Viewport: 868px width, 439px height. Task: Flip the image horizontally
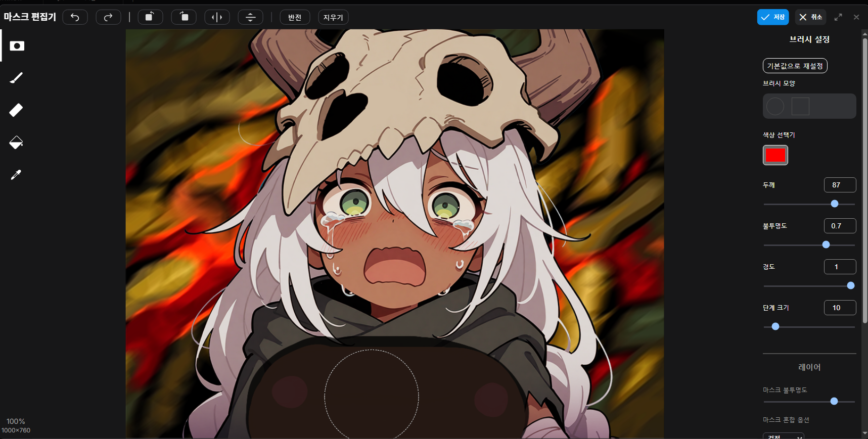click(217, 17)
